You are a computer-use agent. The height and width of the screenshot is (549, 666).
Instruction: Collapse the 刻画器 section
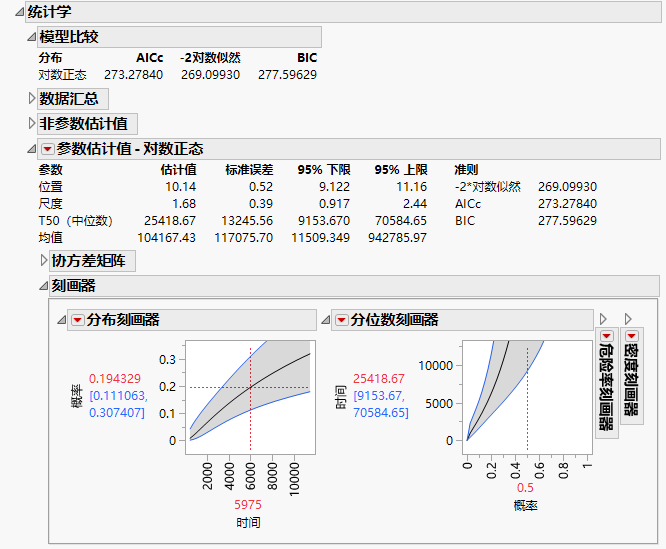coord(43,286)
